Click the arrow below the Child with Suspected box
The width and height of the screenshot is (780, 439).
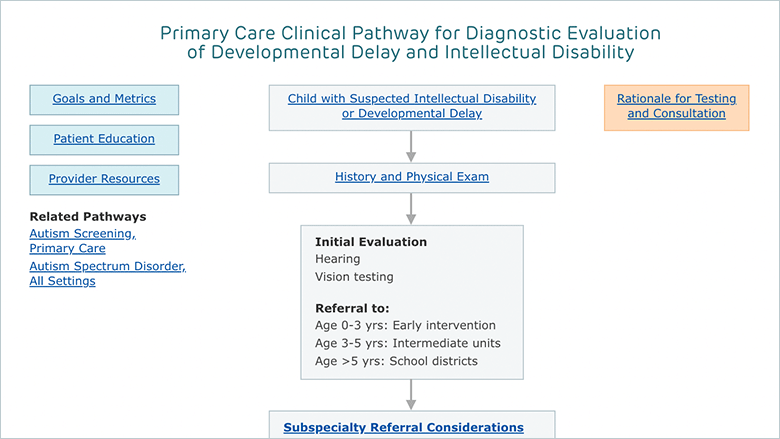click(411, 147)
